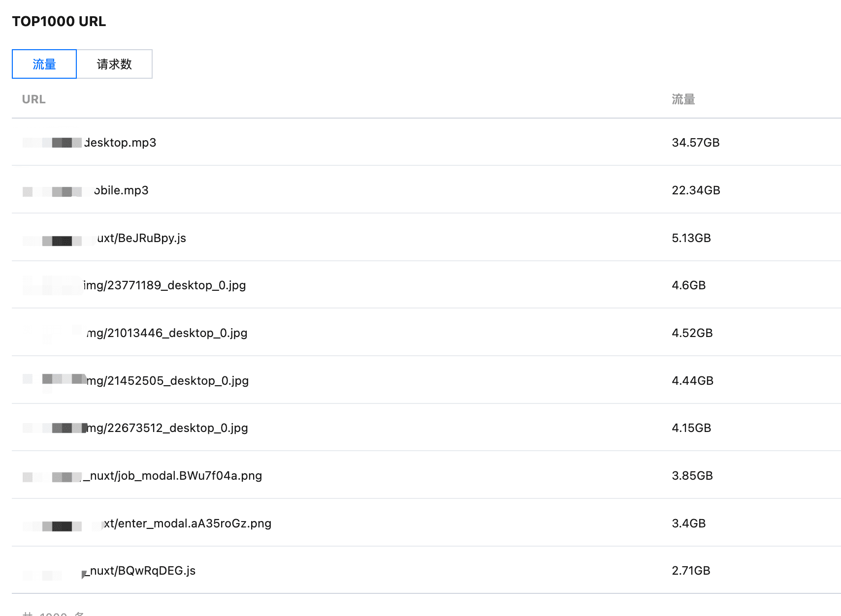
Task: Open the desktop.mp3 URL entry
Action: click(x=120, y=143)
